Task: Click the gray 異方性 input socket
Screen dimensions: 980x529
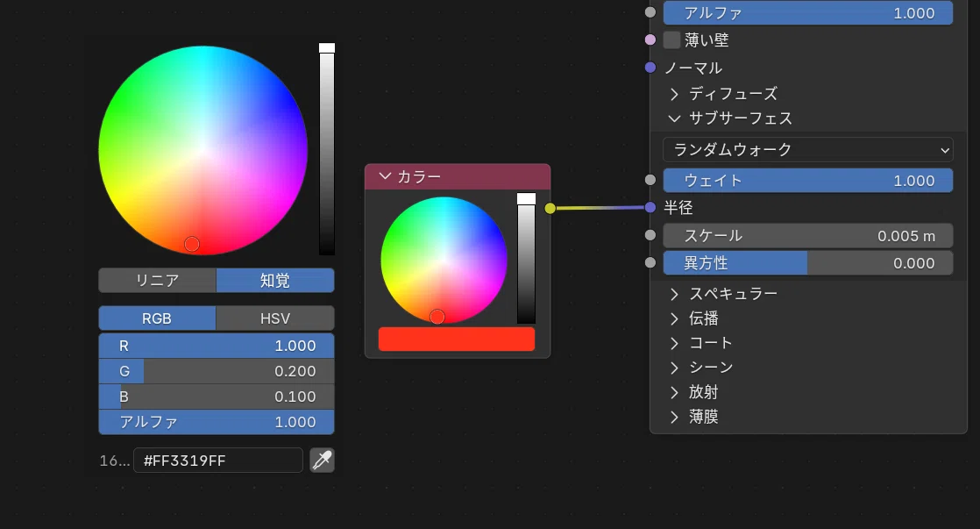Action: (650, 262)
